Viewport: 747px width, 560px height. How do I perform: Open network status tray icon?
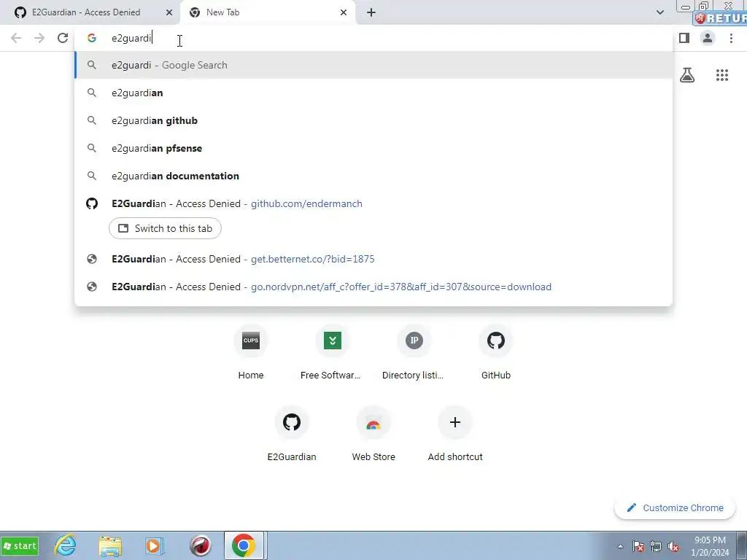pos(656,546)
